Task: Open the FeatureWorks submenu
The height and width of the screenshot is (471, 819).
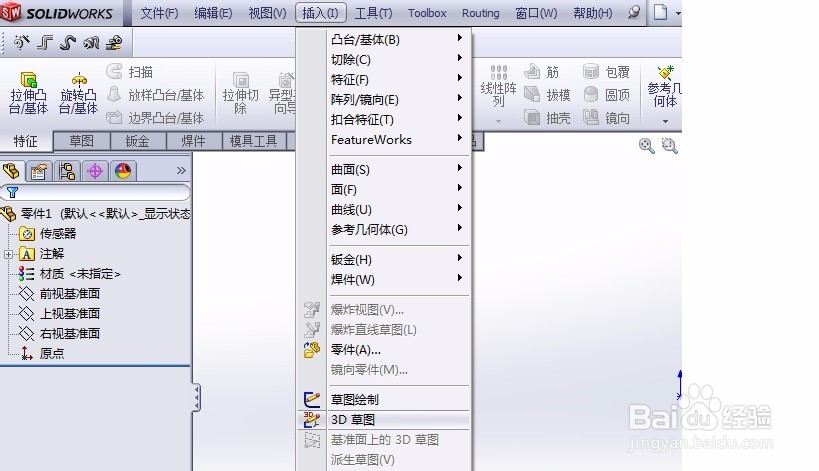Action: tap(398, 139)
